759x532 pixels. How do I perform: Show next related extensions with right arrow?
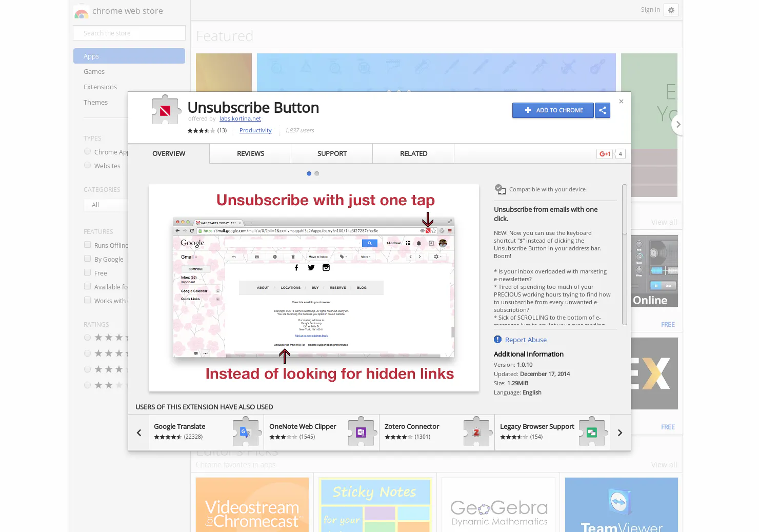point(620,433)
